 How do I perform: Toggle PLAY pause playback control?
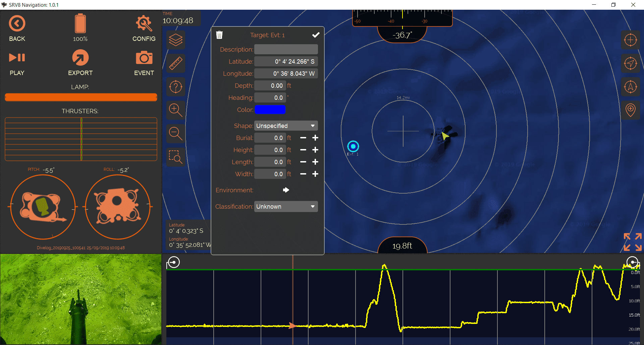tap(17, 58)
